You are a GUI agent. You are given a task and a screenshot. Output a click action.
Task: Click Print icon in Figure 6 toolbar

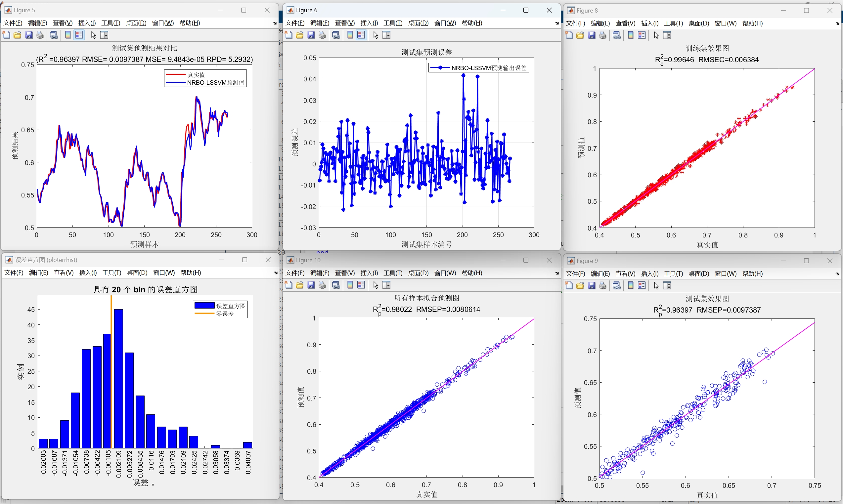point(322,35)
